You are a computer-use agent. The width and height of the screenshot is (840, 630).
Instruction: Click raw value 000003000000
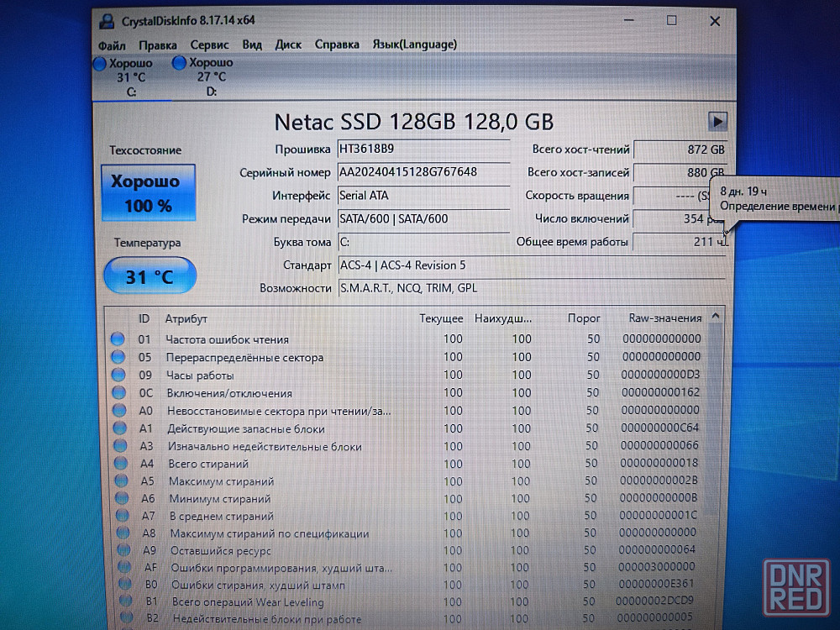pos(657,566)
